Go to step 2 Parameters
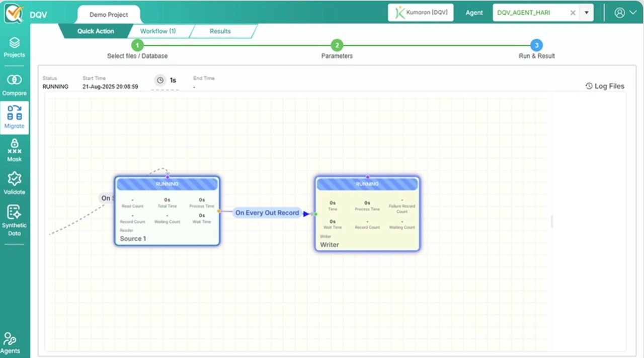The image size is (644, 358). (x=337, y=45)
